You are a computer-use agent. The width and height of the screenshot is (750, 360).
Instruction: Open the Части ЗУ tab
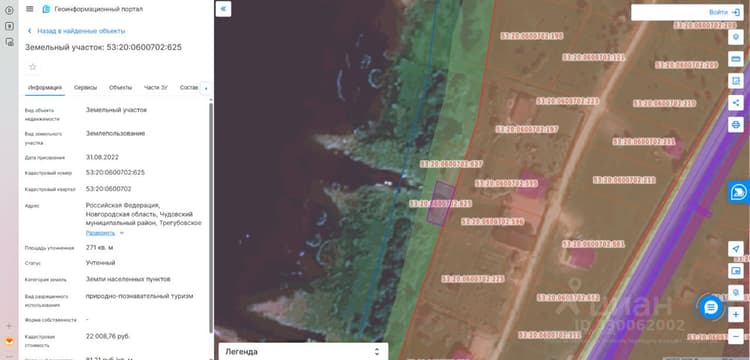click(156, 87)
